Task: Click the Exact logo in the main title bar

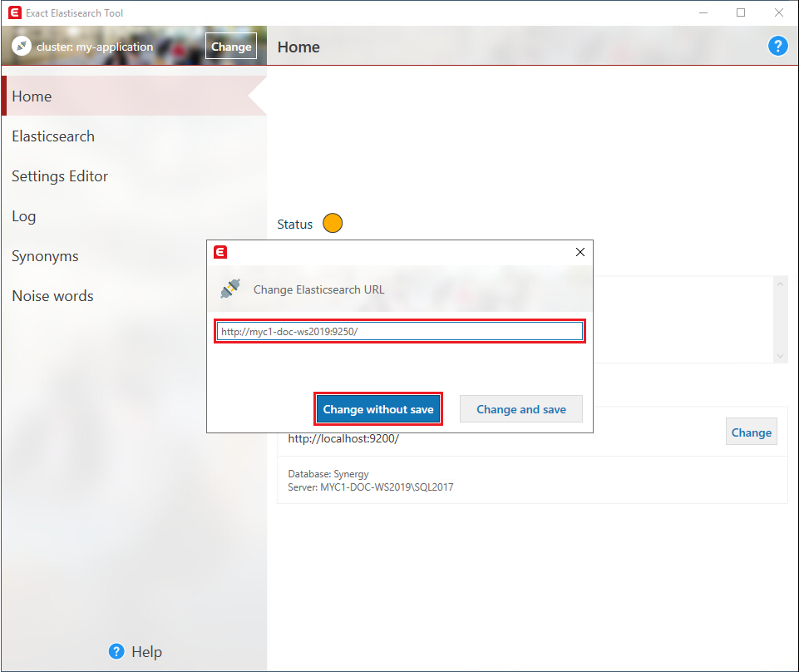Action: [x=13, y=12]
